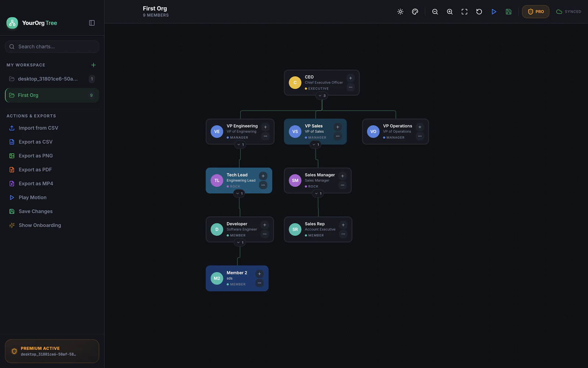588x368 pixels.
Task: Add child to VP Sales
Action: [x=338, y=127]
